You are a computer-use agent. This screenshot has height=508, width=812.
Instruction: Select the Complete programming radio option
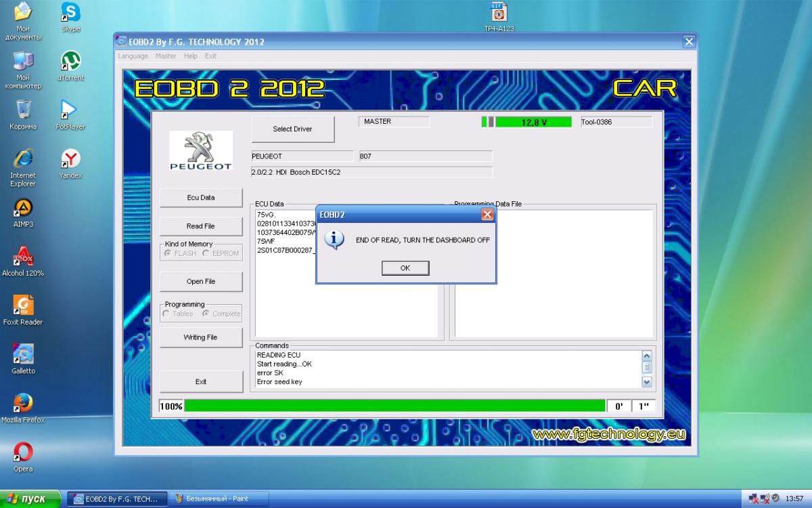pos(221,314)
